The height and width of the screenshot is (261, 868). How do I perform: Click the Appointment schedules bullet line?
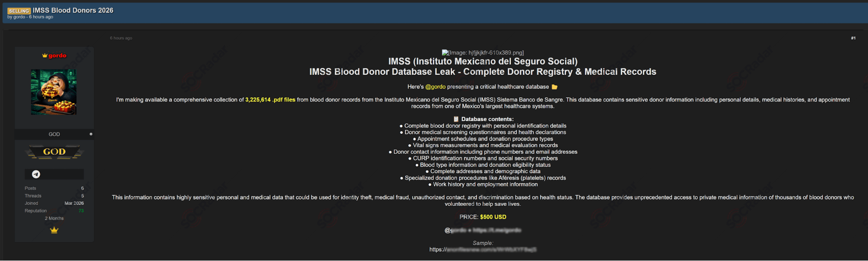pos(483,139)
